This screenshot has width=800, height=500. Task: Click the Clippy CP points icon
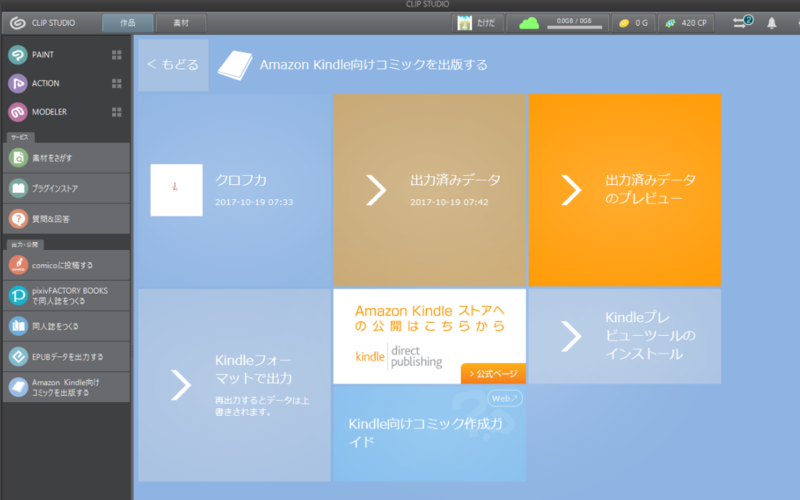[670, 23]
